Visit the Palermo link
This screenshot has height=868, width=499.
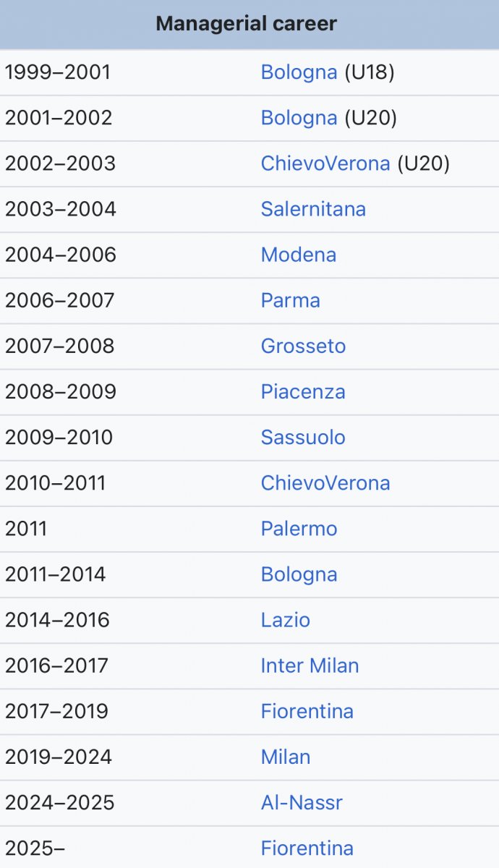(x=299, y=528)
